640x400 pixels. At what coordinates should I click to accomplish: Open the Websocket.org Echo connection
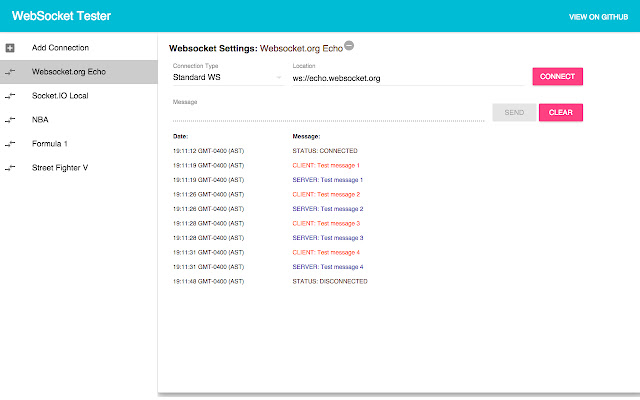tap(79, 72)
